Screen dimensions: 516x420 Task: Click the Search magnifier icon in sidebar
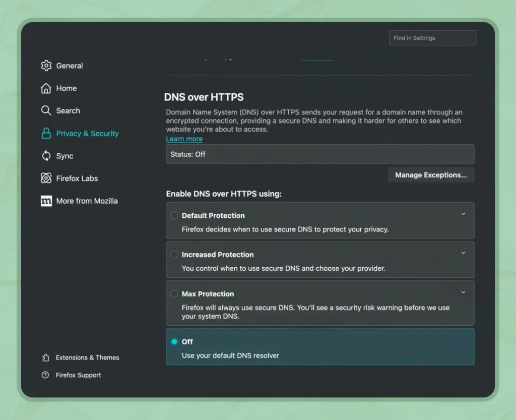coord(46,110)
